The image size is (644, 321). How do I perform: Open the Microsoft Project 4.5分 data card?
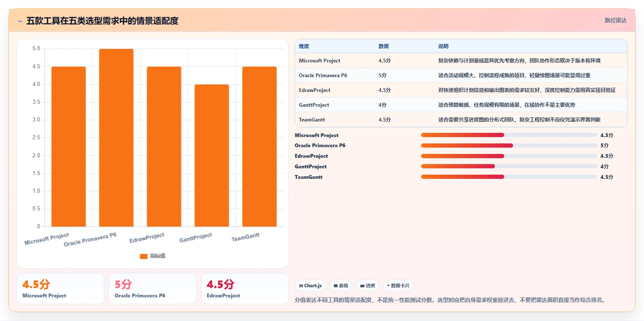pos(60,289)
